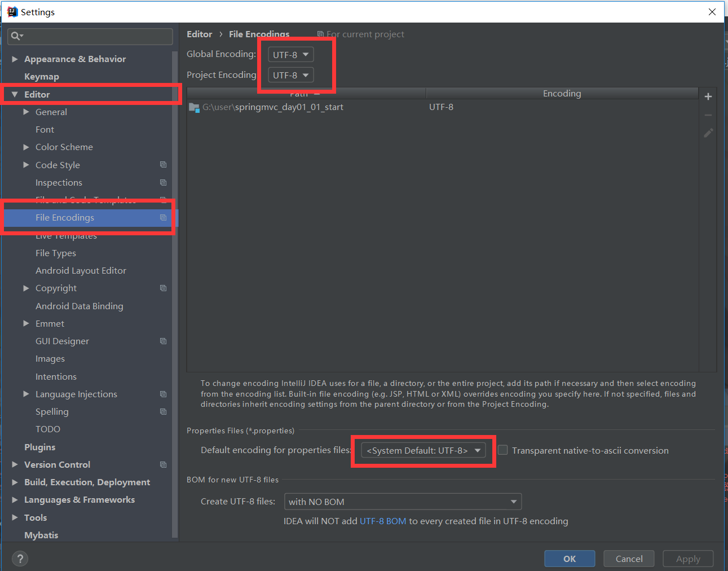Expand Build, Execution, Deployment arrow
This screenshot has width=728, height=571.
[15, 482]
